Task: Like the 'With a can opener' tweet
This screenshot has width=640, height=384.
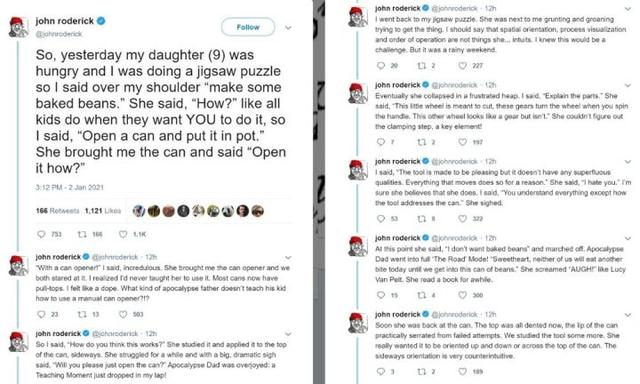Action: tap(123, 314)
